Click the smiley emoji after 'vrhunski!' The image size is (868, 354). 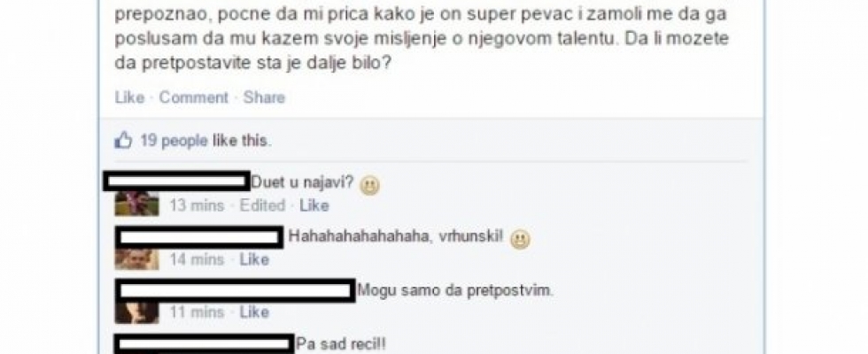[x=520, y=239]
